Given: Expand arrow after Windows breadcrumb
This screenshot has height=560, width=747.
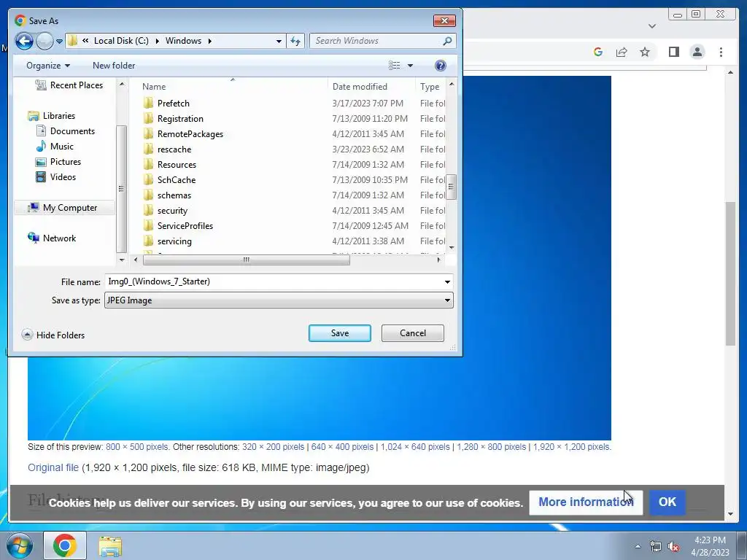Looking at the screenshot, I should (x=209, y=41).
